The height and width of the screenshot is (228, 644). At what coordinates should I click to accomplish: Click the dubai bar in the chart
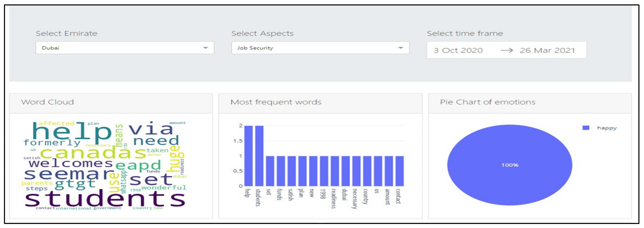[x=346, y=171]
